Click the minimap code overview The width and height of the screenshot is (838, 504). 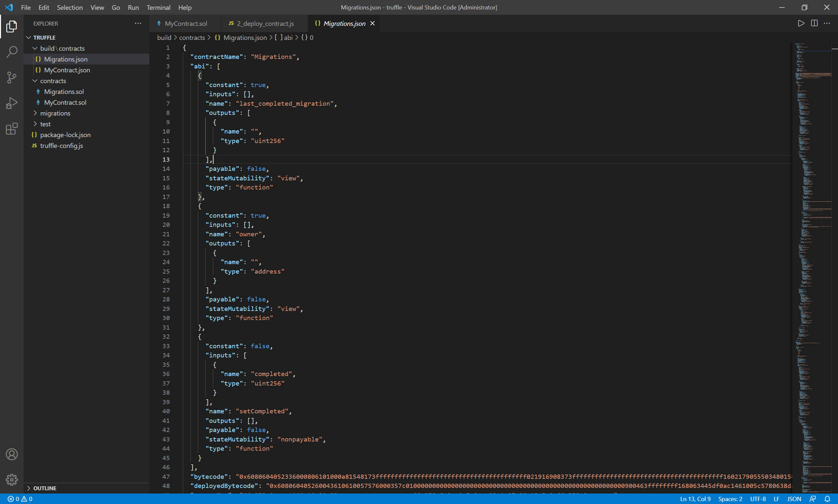(x=812, y=238)
